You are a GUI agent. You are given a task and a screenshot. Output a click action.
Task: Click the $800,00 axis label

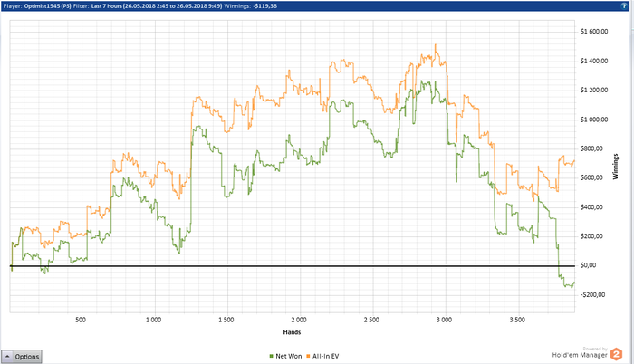[x=591, y=148]
